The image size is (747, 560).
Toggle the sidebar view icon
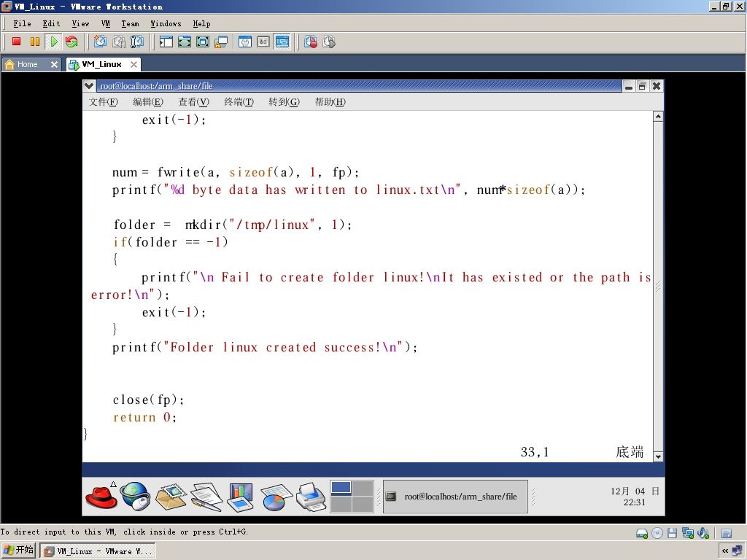point(166,42)
